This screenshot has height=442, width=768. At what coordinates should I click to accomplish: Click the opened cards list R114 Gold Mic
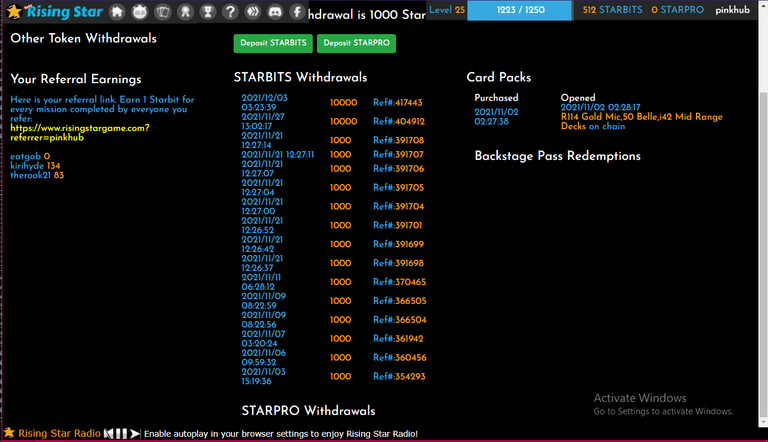click(x=642, y=122)
